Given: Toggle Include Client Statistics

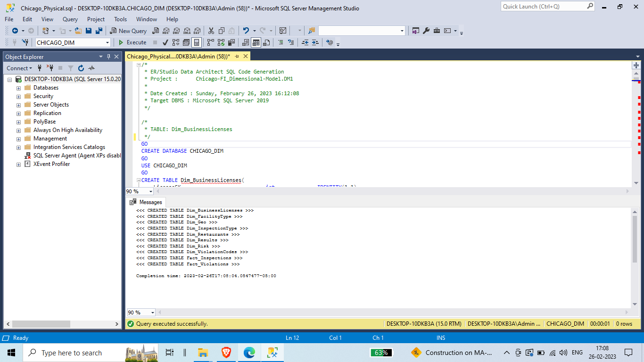Looking at the screenshot, I should 231,42.
